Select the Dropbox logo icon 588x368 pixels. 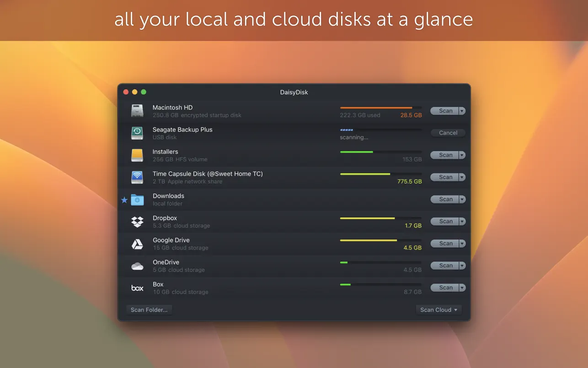(x=137, y=222)
